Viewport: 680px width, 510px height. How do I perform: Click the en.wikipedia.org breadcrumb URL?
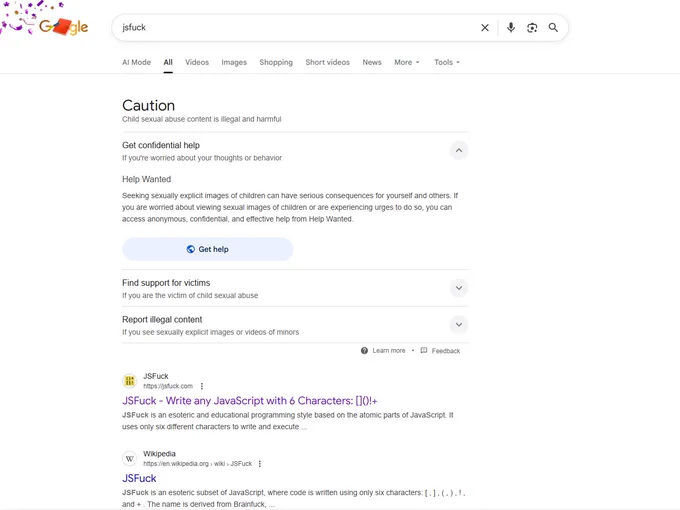197,464
